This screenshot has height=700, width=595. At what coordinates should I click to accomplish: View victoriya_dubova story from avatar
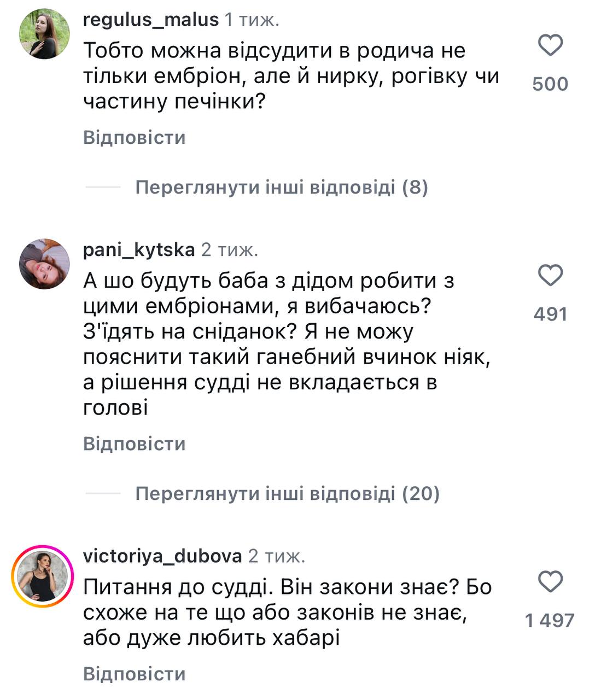(x=43, y=576)
